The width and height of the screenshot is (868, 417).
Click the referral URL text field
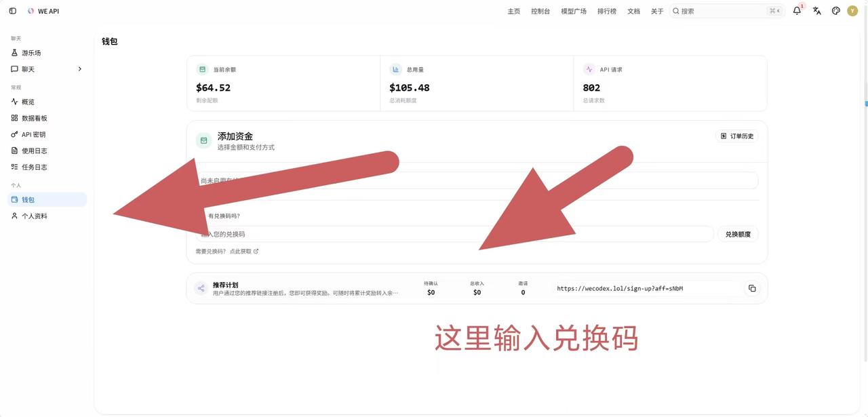647,288
